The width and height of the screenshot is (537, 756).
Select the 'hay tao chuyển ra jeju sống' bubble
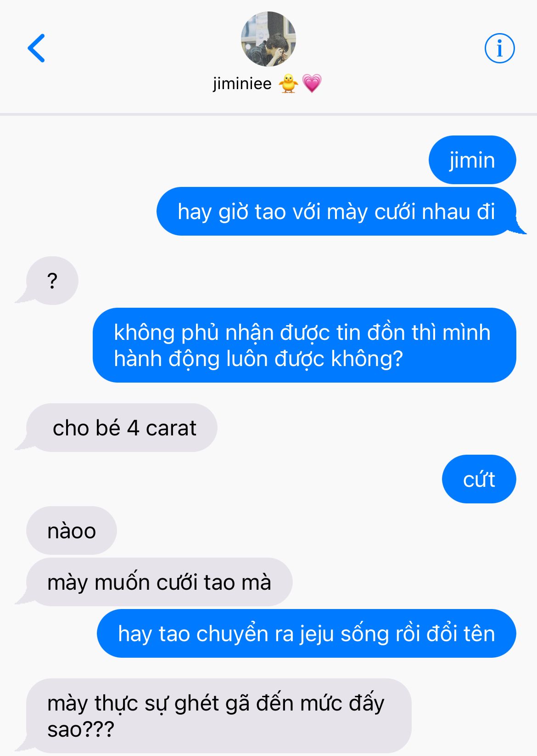pyautogui.click(x=306, y=633)
